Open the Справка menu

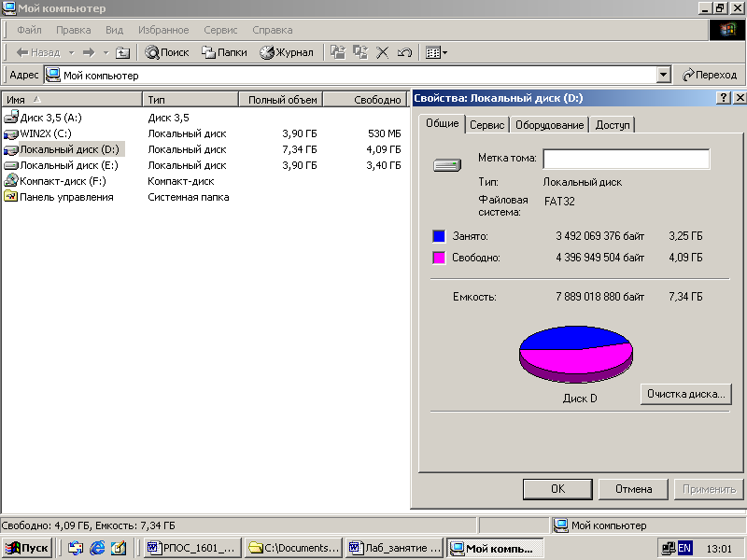273,30
